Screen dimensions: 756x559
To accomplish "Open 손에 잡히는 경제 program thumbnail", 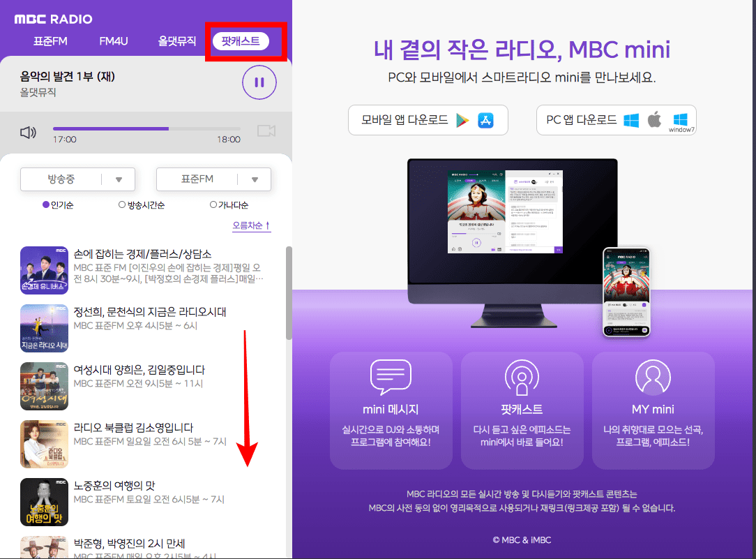I will [45, 270].
